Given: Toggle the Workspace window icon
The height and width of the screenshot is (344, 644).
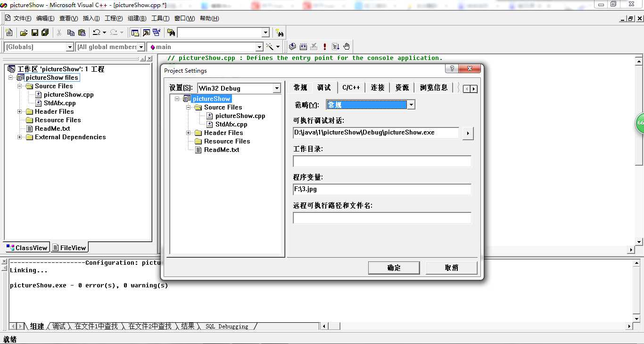Looking at the screenshot, I should [x=135, y=33].
